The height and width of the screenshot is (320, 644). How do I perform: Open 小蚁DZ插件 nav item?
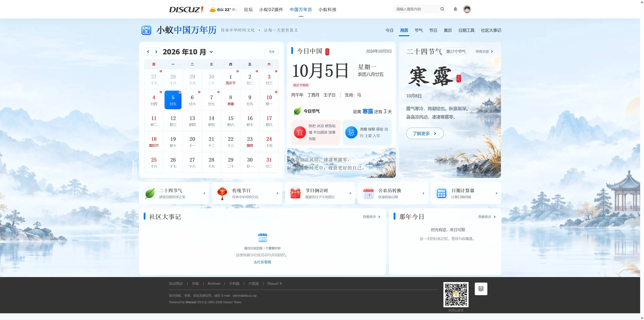coord(271,10)
